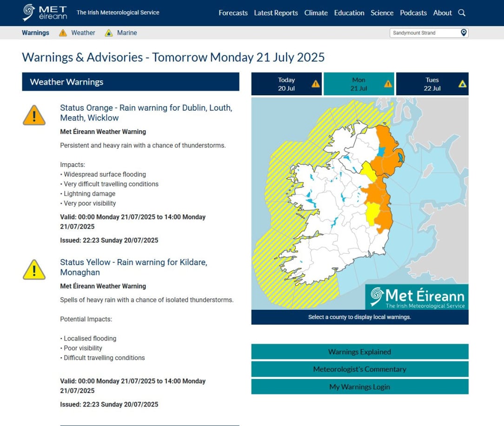
Task: Open the Forecasts menu
Action: click(x=233, y=13)
